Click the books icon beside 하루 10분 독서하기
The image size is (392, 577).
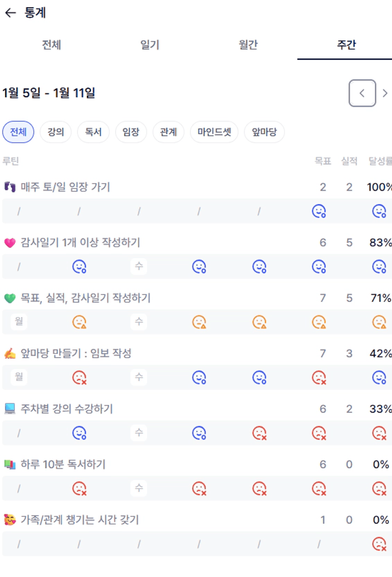click(x=10, y=465)
